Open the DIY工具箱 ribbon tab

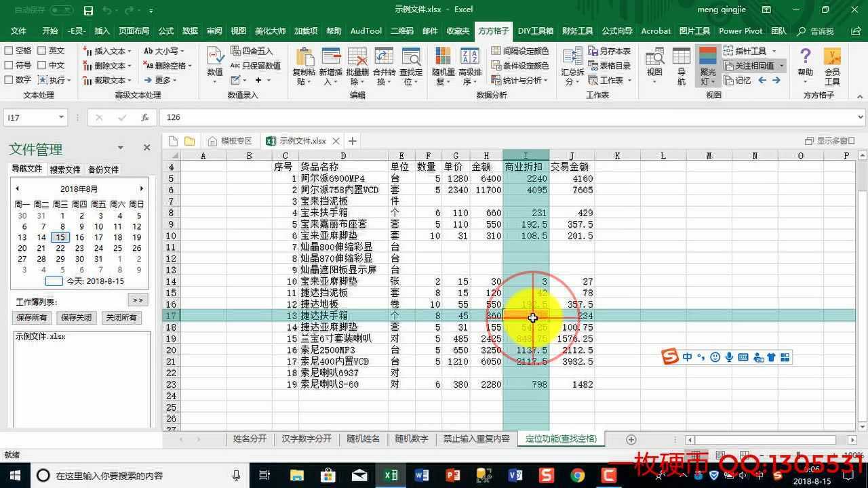click(536, 31)
